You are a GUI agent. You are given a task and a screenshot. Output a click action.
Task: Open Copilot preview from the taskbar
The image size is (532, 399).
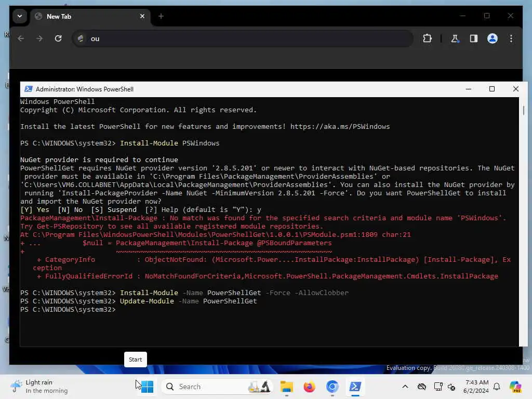[515, 387]
